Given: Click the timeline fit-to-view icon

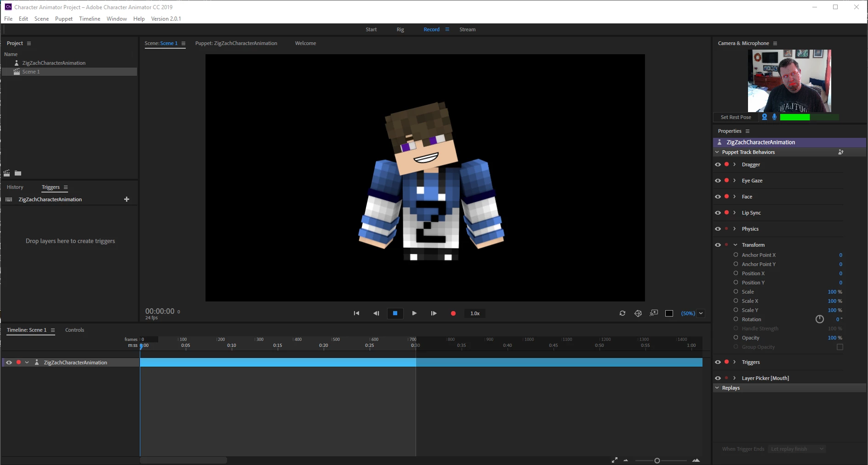Looking at the screenshot, I should [x=615, y=460].
